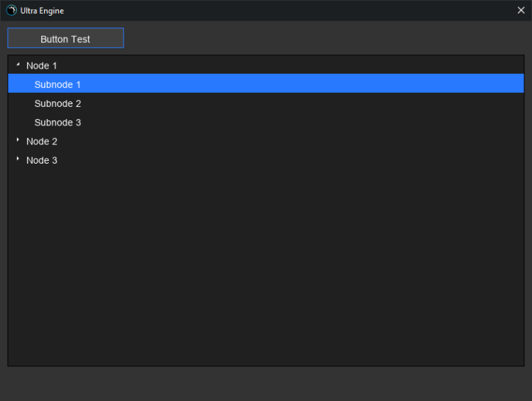The height and width of the screenshot is (401, 532).
Task: Click the Ultra Engine logo icon
Action: coord(11,11)
